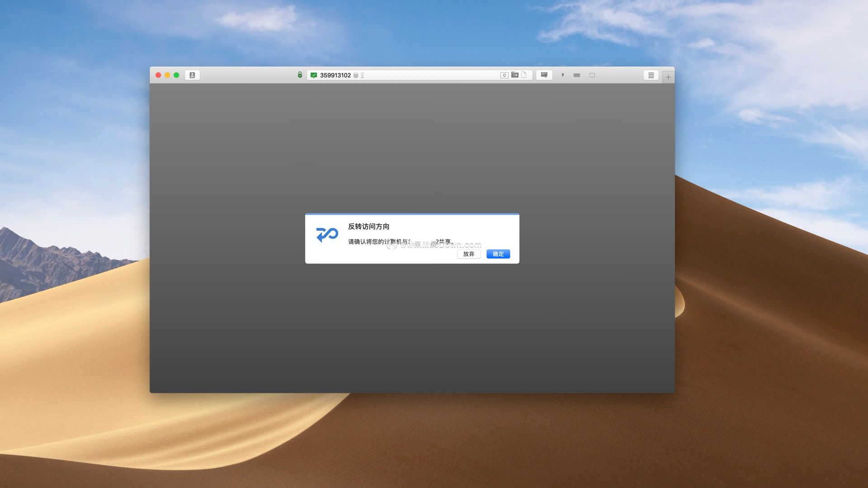The width and height of the screenshot is (868, 488).
Task: Click 确定 to confirm reversing access
Action: [x=498, y=254]
